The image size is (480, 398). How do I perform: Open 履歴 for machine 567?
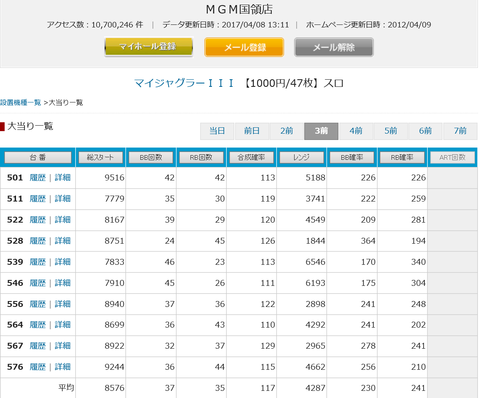(38, 346)
